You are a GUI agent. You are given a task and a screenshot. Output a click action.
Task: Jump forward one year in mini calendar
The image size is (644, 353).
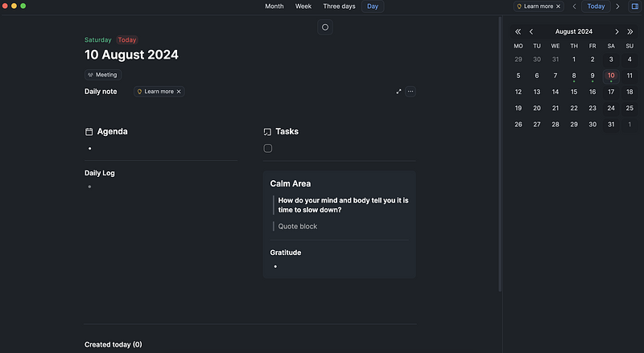click(630, 31)
